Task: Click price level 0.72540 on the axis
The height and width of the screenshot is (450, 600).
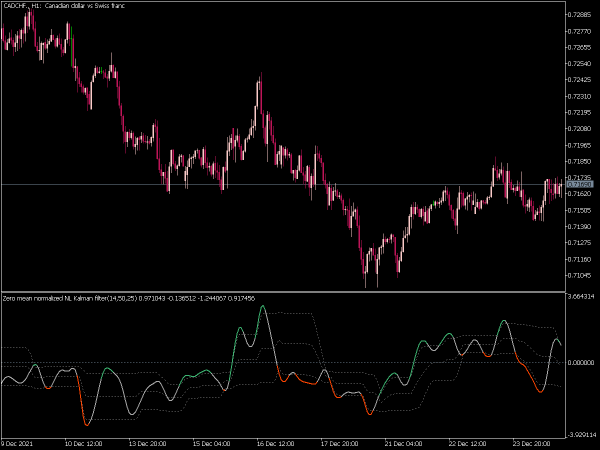Action: pyautogui.click(x=580, y=64)
